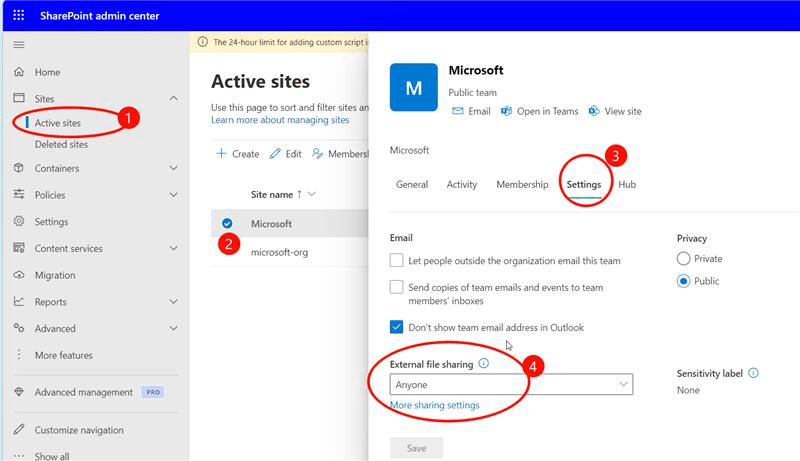The image size is (800, 461).
Task: Expand the Policies section chevron
Action: tap(173, 194)
